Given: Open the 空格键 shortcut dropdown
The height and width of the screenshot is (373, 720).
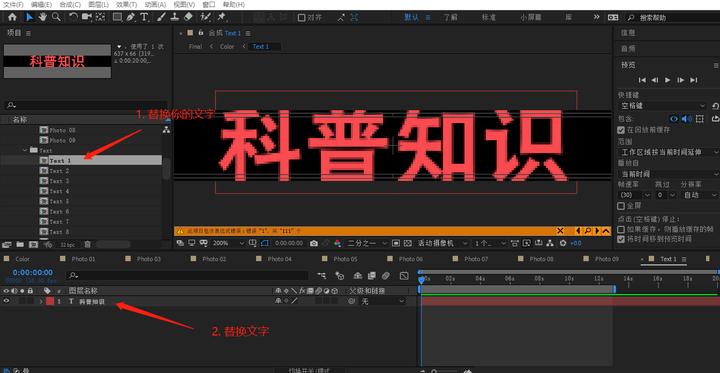Looking at the screenshot, I should pyautogui.click(x=663, y=106).
